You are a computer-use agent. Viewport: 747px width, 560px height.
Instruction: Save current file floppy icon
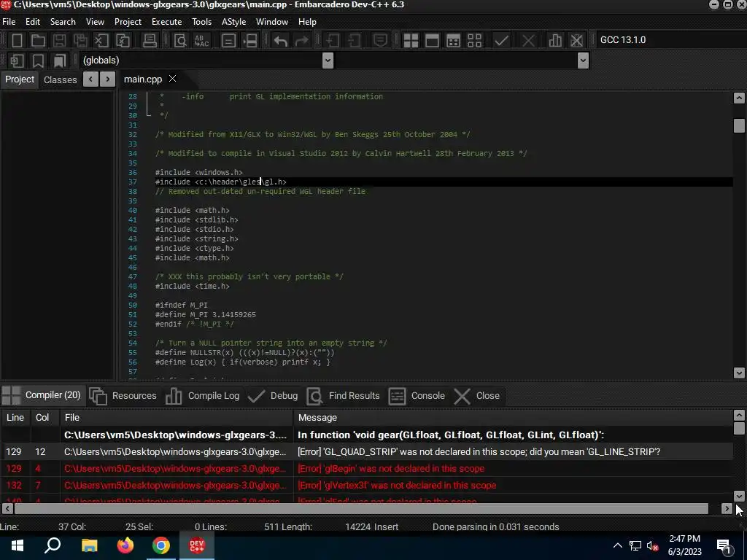click(59, 41)
